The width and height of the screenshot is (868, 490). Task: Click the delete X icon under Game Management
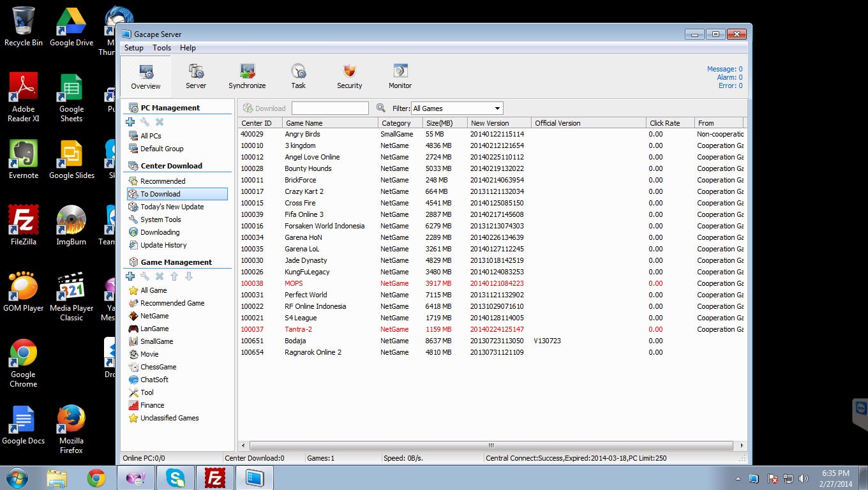pos(160,276)
